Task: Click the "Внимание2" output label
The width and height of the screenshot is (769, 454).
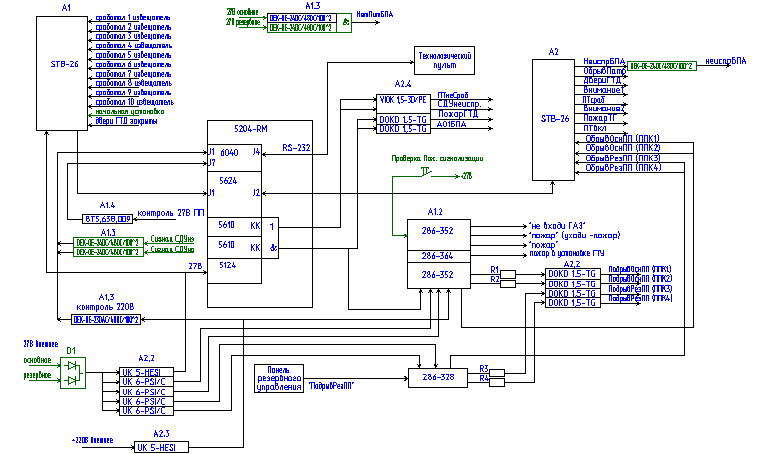Action: coord(604,108)
